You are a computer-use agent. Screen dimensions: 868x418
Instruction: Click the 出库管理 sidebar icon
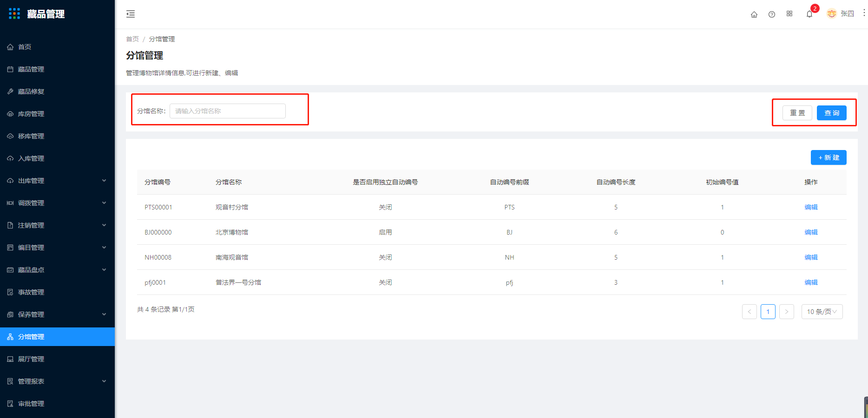(x=10, y=181)
